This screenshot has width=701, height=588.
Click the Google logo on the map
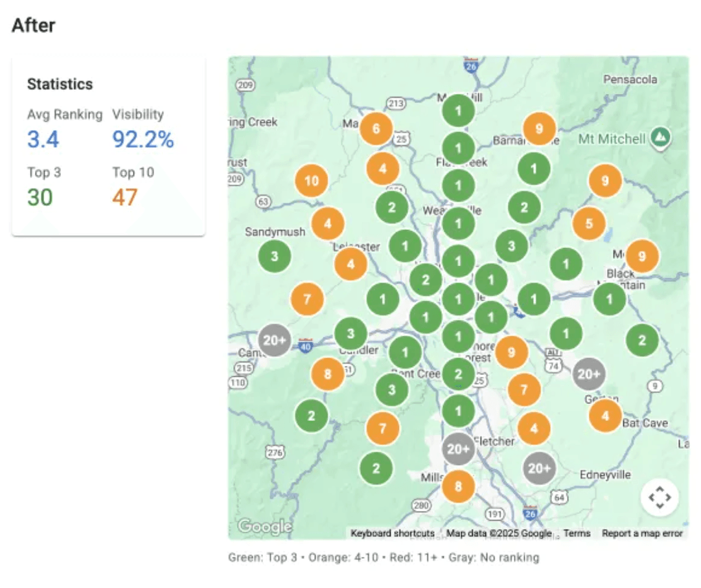[x=264, y=526]
